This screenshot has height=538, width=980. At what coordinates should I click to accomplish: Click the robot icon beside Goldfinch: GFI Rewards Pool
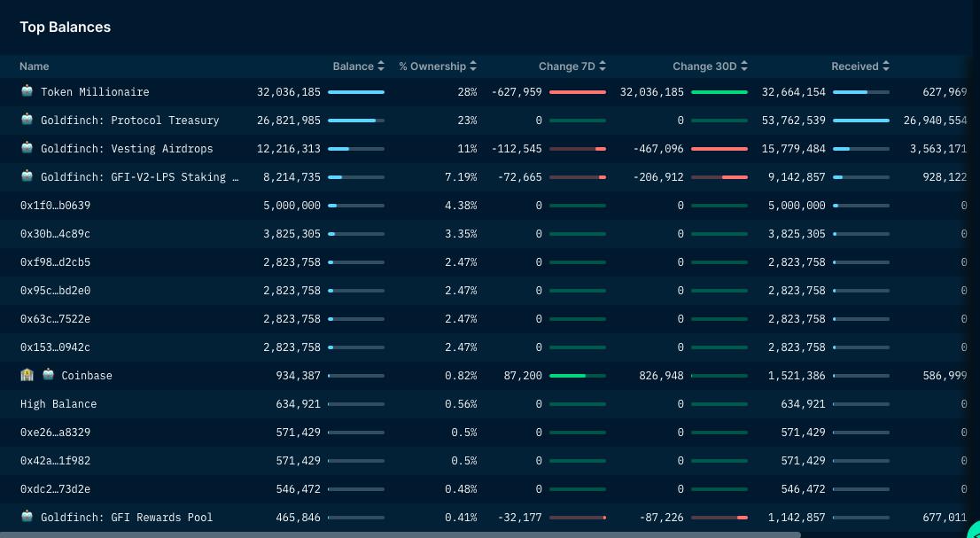(x=27, y=517)
